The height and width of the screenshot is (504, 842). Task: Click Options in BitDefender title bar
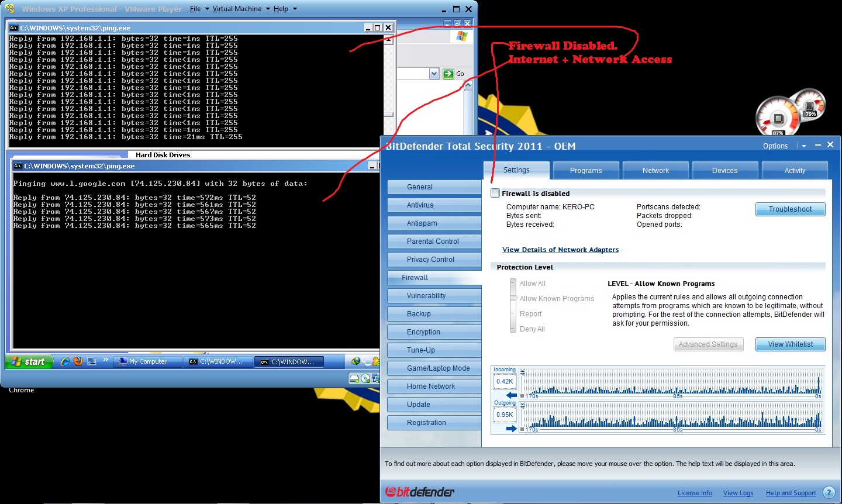775,146
